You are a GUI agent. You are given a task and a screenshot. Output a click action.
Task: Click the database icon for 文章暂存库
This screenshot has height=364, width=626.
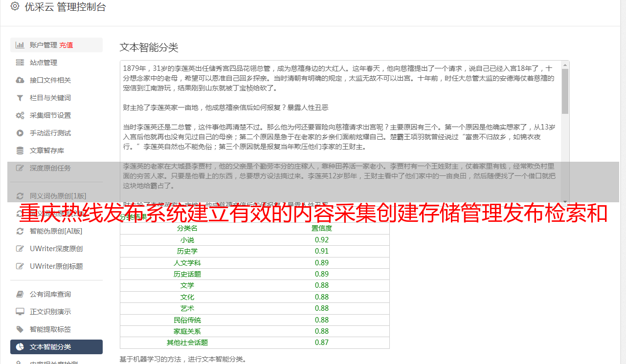20,150
